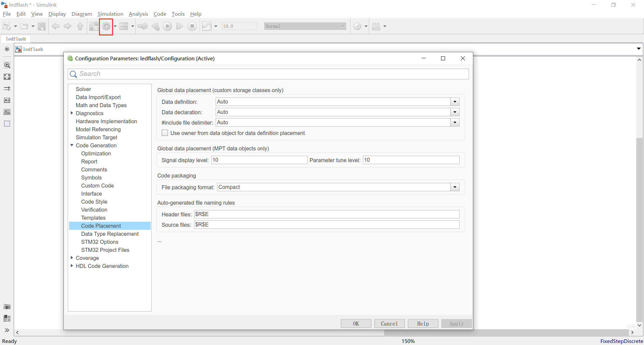Open the Edit menu
Screen dimensions: 644x345
(21, 14)
